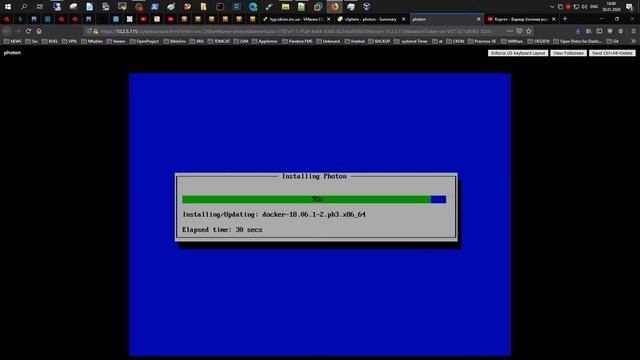This screenshot has width=640, height=360.
Task: Open the browser hamburger menu
Action: tap(633, 31)
